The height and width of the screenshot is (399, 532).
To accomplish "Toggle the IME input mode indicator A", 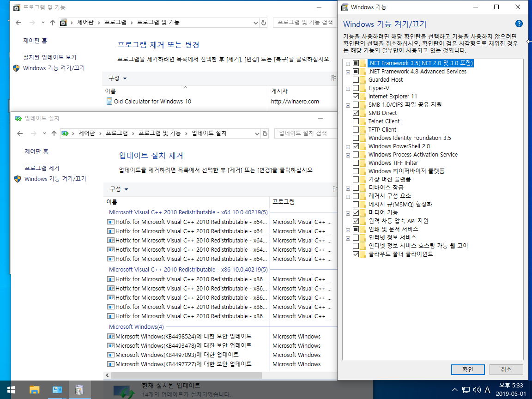I will click(x=488, y=390).
